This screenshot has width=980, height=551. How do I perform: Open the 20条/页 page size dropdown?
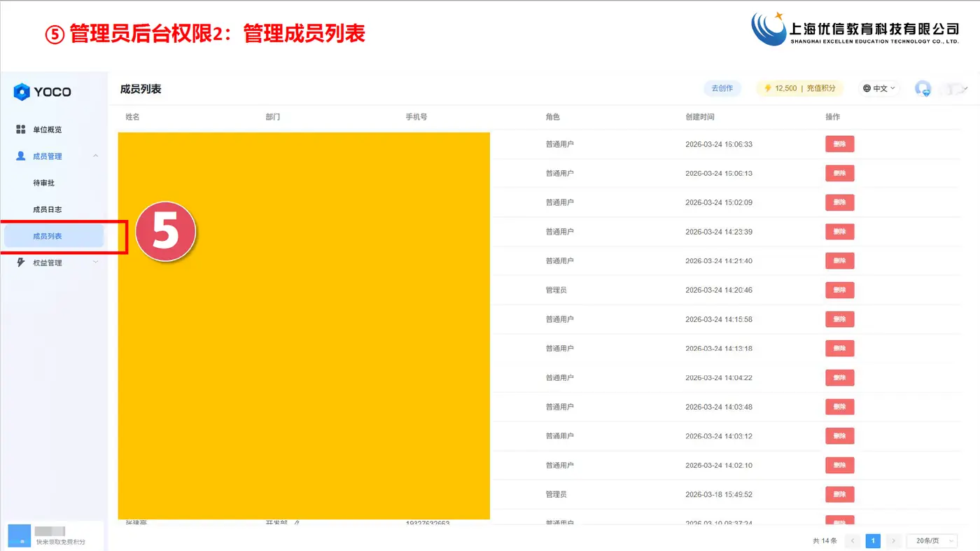[932, 540]
